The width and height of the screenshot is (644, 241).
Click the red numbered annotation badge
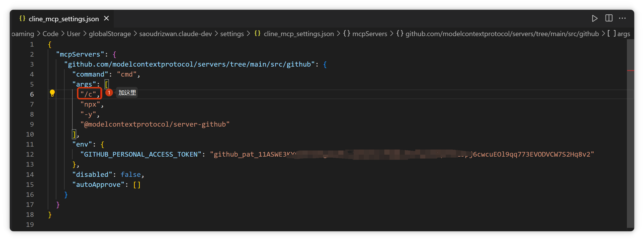point(109,93)
